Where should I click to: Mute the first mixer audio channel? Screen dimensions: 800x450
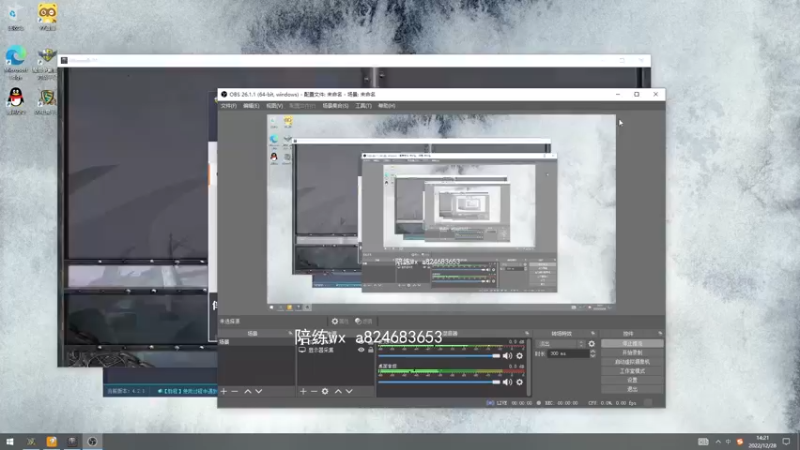[507, 356]
